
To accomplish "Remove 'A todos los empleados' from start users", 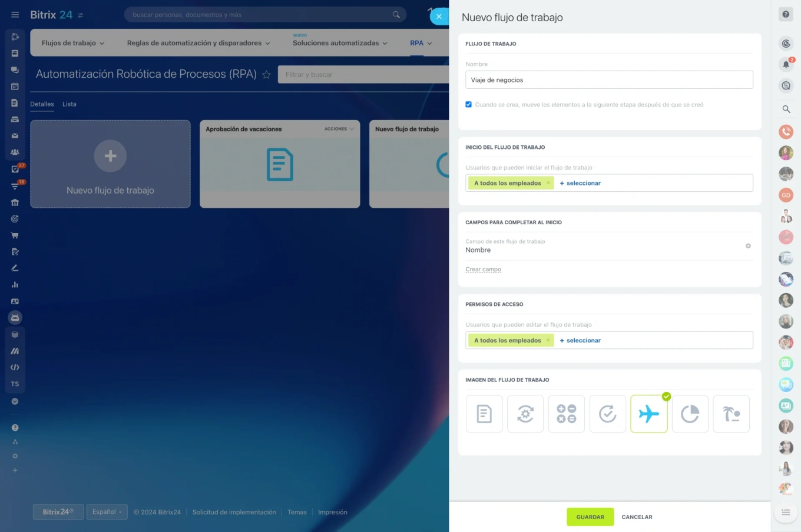I will click(x=548, y=183).
